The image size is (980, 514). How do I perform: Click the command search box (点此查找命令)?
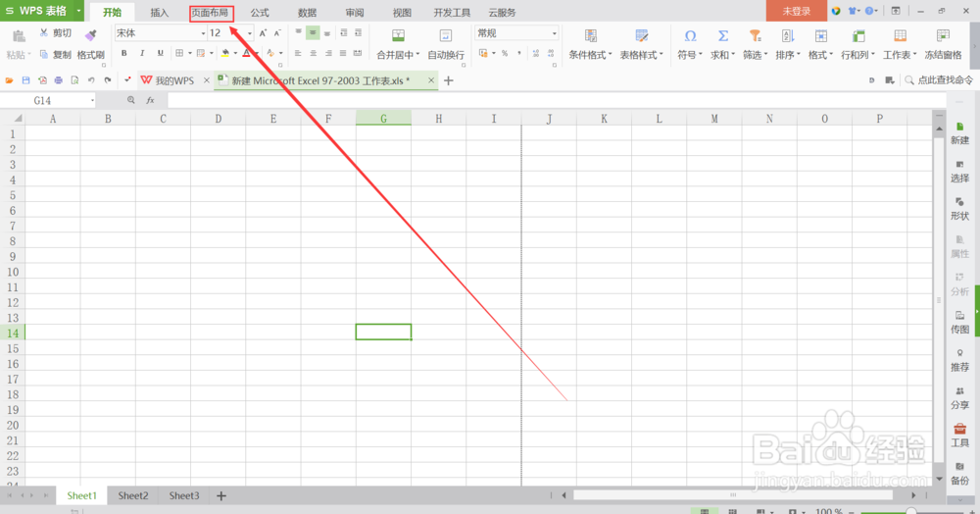(x=940, y=80)
